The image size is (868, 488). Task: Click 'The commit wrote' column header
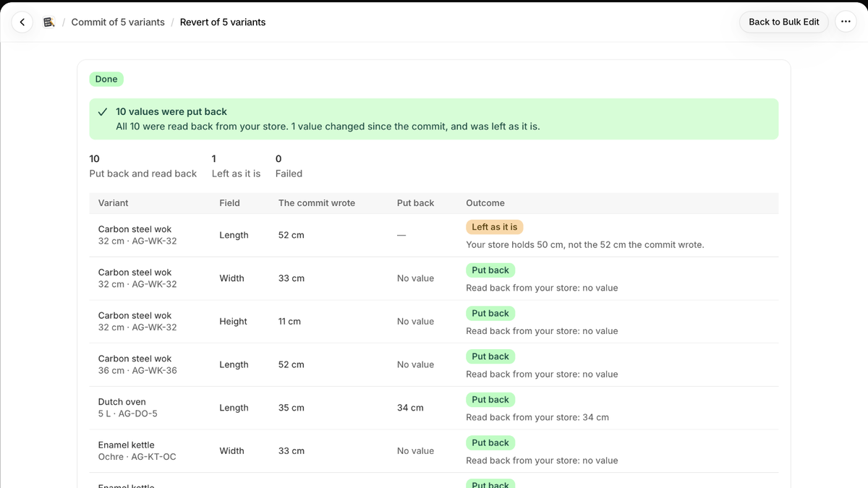[317, 203]
